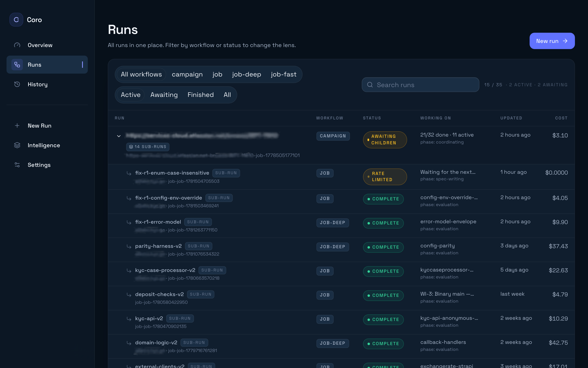588x368 pixels.
Task: Click 'last week' updated value
Action: (x=512, y=294)
